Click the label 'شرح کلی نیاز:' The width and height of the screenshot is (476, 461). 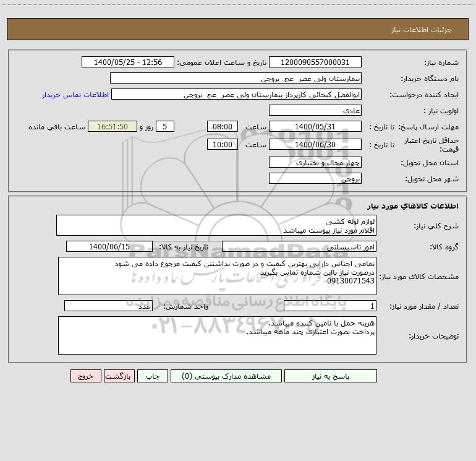coord(436,226)
